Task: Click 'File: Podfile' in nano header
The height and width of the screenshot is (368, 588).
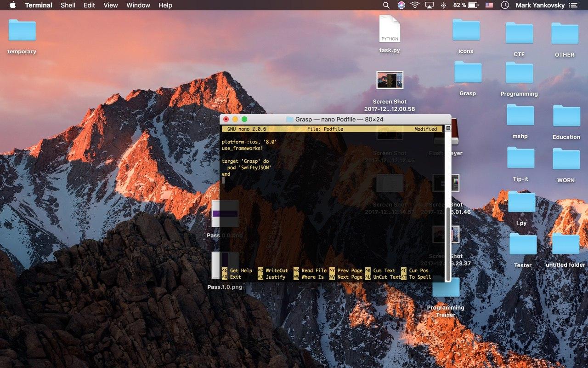Action: click(325, 129)
